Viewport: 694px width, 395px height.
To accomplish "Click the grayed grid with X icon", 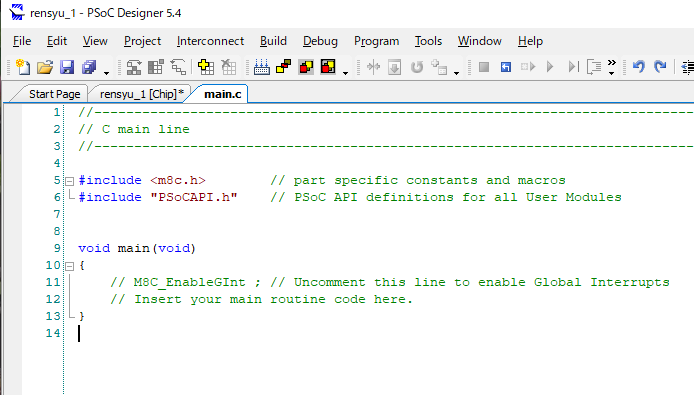I will [228, 67].
